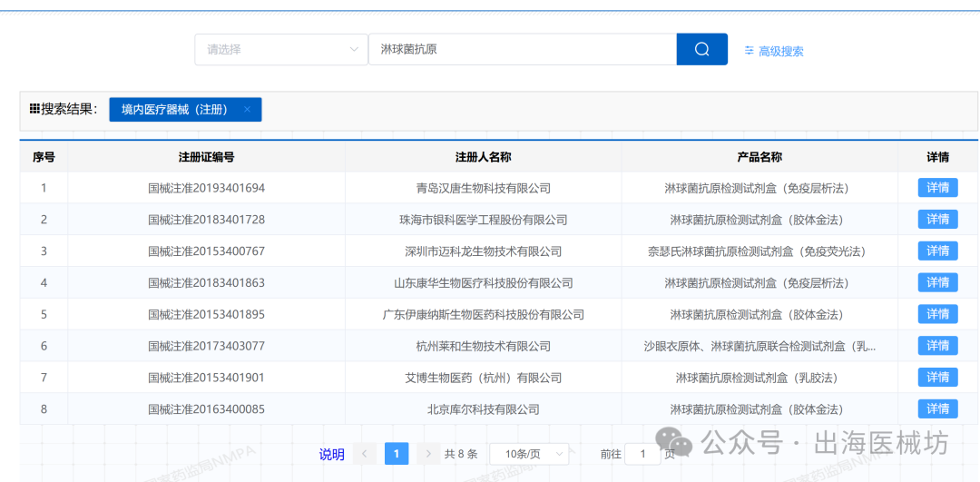The image size is (980, 482).
Task: Click registrant 深圳市迈科龙生物技术有限公司
Action: pyautogui.click(x=483, y=251)
